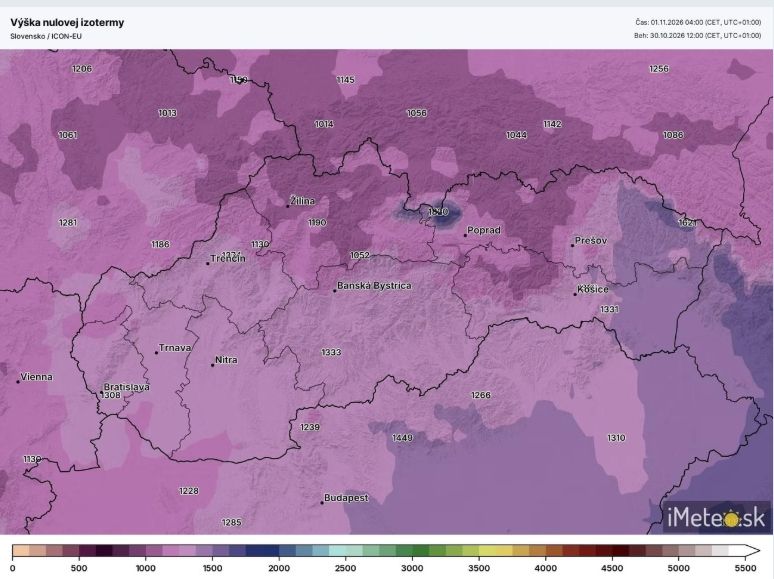Click the map value 1449
This screenshot has height=579, width=774.
click(402, 438)
